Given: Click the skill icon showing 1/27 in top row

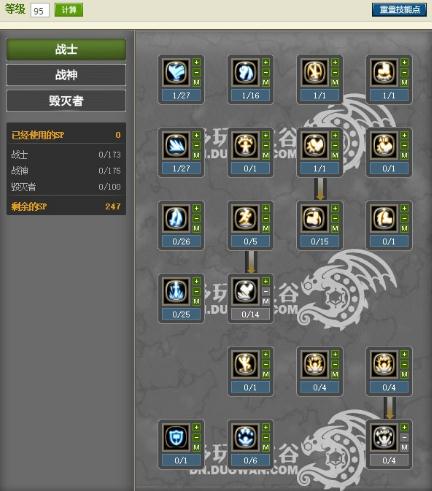Looking at the screenshot, I should coord(176,72).
